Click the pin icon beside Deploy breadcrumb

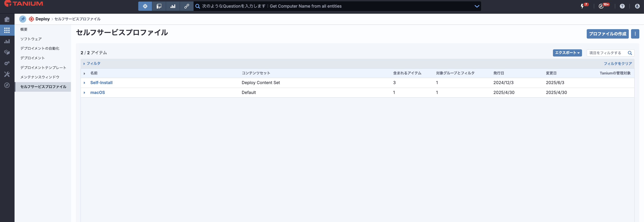coord(23,19)
